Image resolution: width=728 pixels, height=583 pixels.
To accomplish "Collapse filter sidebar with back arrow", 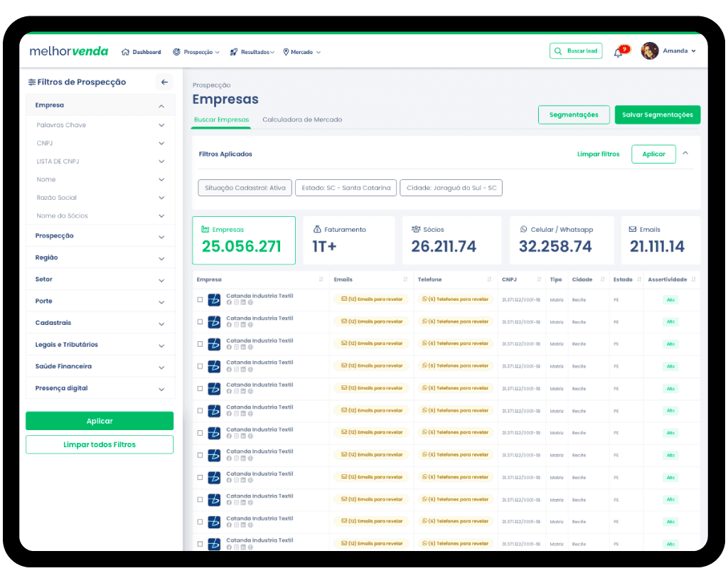I will tap(164, 82).
